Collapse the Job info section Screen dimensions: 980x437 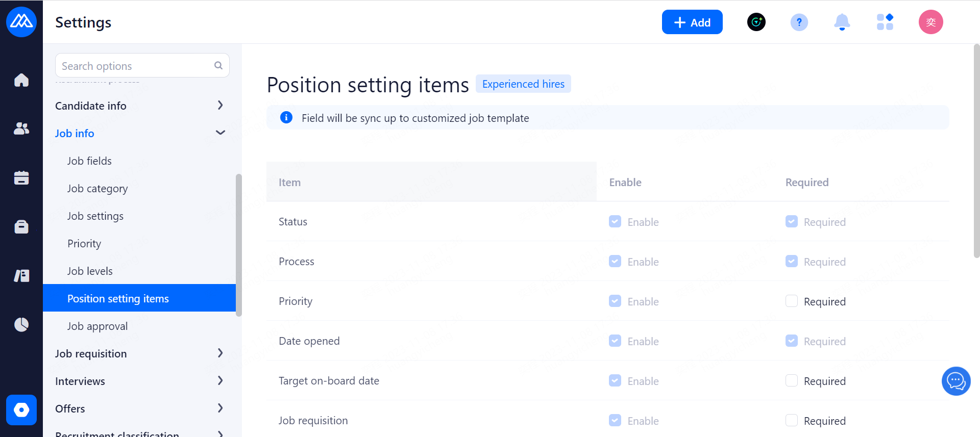pyautogui.click(x=220, y=133)
